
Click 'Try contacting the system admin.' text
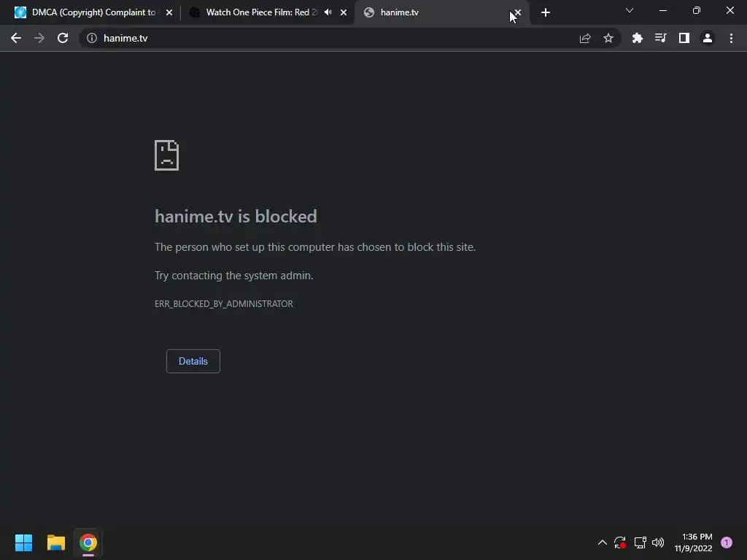pyautogui.click(x=234, y=275)
